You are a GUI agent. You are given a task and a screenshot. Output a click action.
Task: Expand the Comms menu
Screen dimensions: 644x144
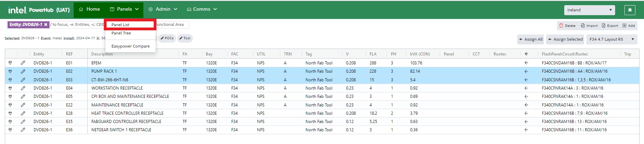[202, 9]
